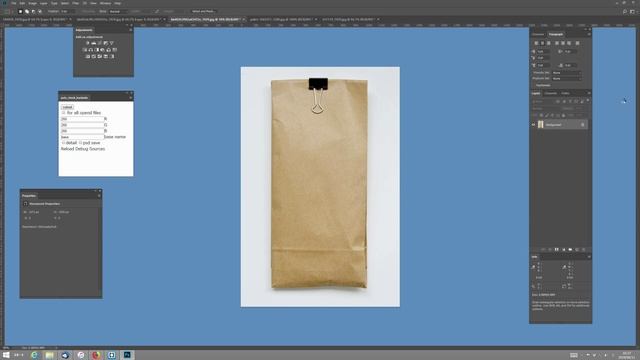Open the Properties panel flyout menu
640x360 pixels.
(x=99, y=196)
